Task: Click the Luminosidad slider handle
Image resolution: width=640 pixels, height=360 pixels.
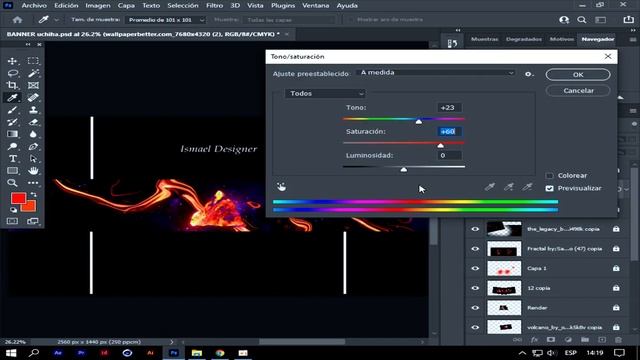Action: tap(404, 169)
